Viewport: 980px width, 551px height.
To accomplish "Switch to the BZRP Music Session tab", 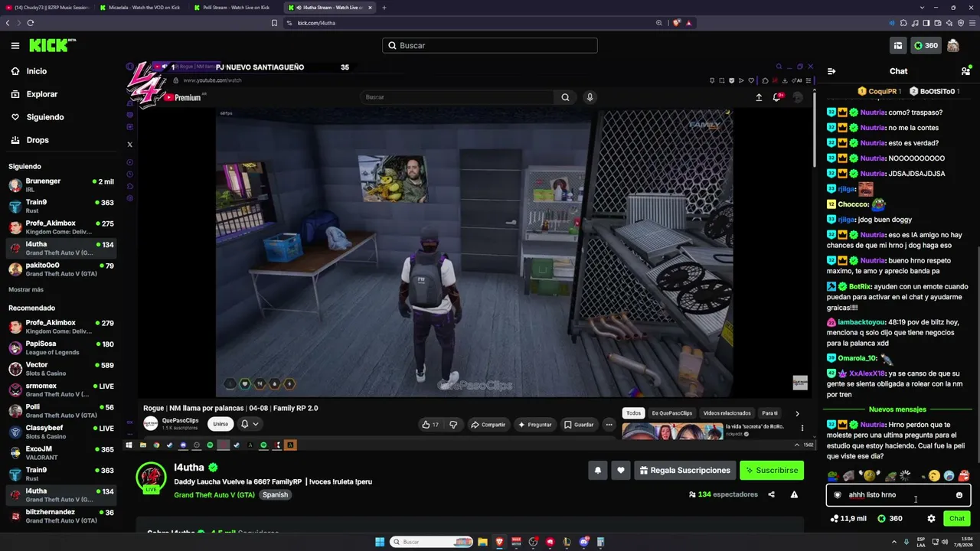I will tap(47, 8).
